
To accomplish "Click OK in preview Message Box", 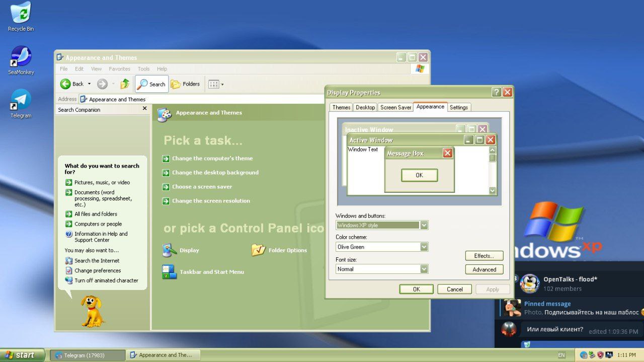I will click(x=420, y=175).
